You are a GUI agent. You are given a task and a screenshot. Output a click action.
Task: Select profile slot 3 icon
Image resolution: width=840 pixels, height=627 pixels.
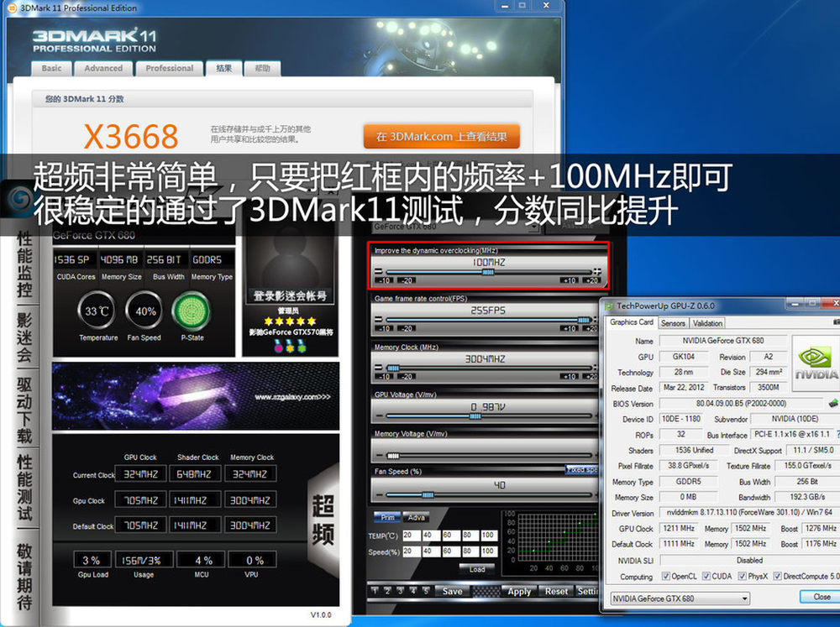[400, 591]
